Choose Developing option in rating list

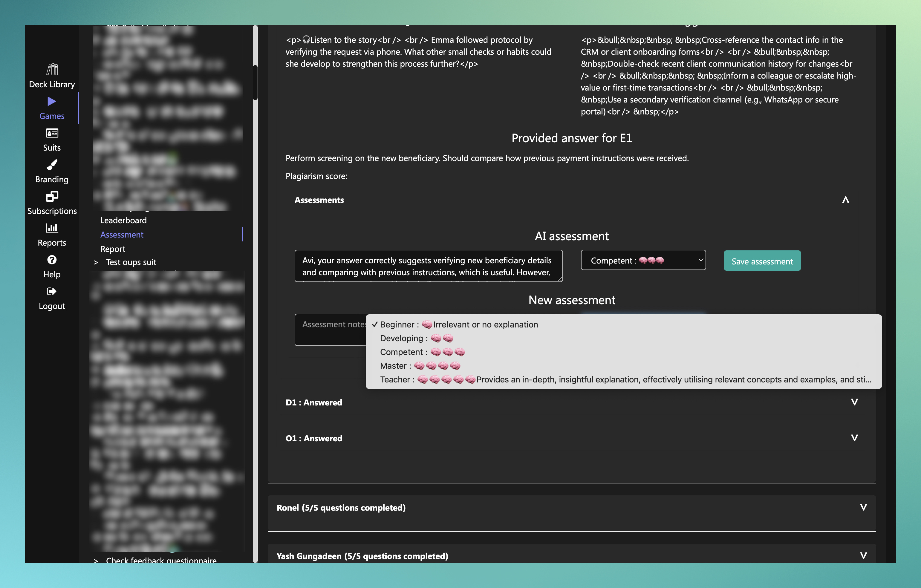click(x=417, y=338)
